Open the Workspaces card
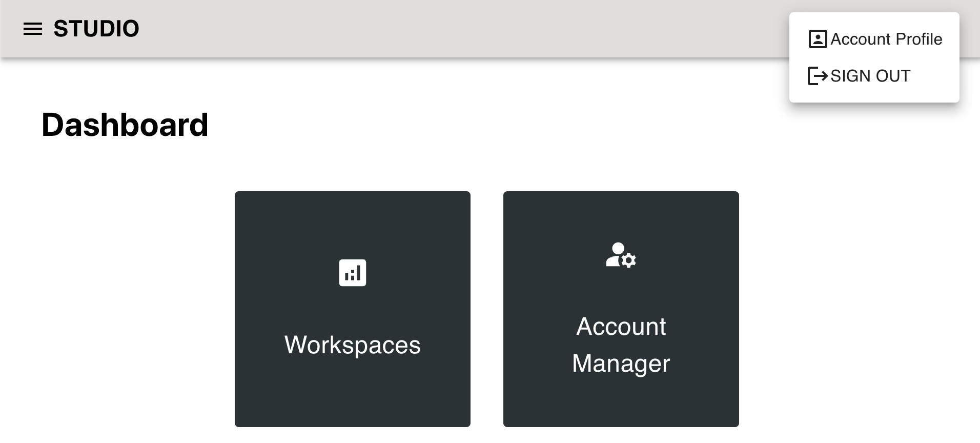The image size is (980, 443). (353, 309)
